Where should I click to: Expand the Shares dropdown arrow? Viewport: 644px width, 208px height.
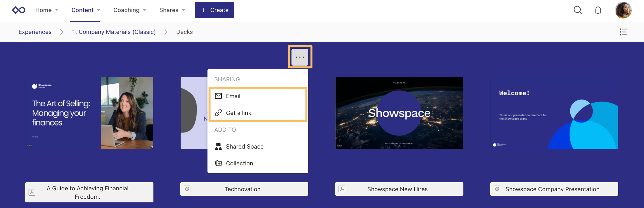(183, 10)
